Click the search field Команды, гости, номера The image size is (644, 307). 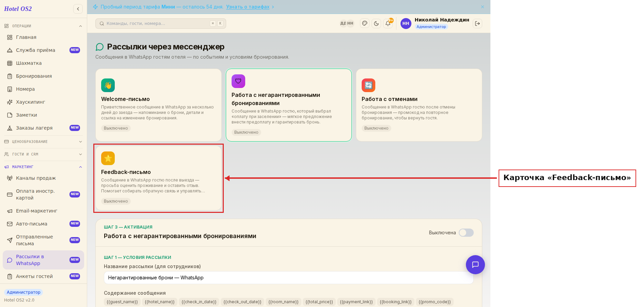click(161, 24)
